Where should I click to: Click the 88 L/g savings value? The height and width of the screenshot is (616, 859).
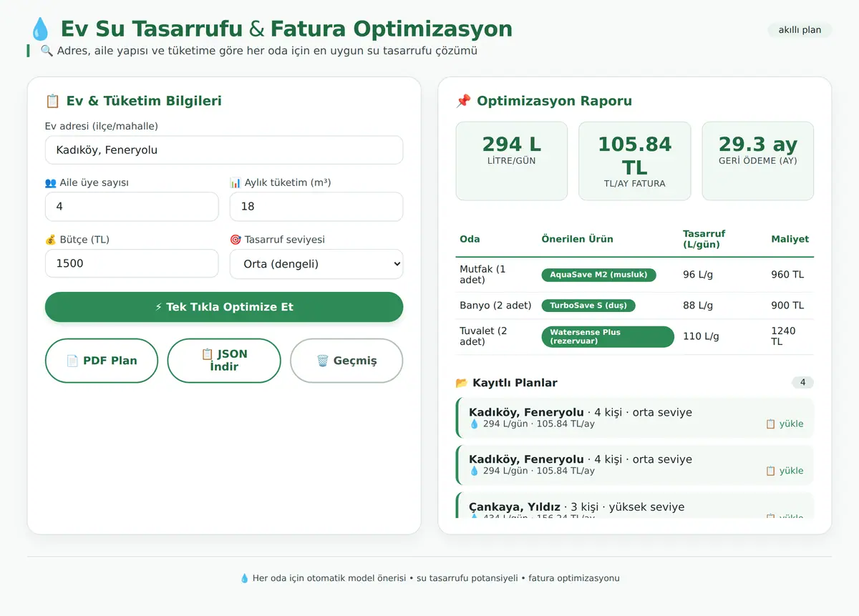(698, 305)
